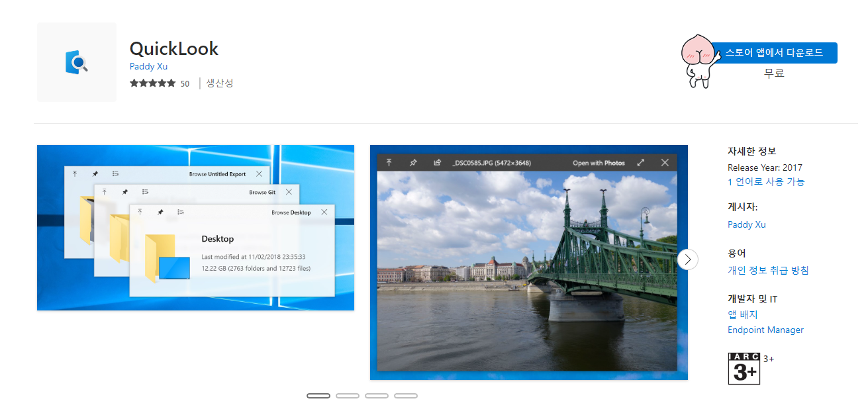Open the folder windows screenshot thumbnail
Viewport: 868px width, 419px height.
click(195, 228)
